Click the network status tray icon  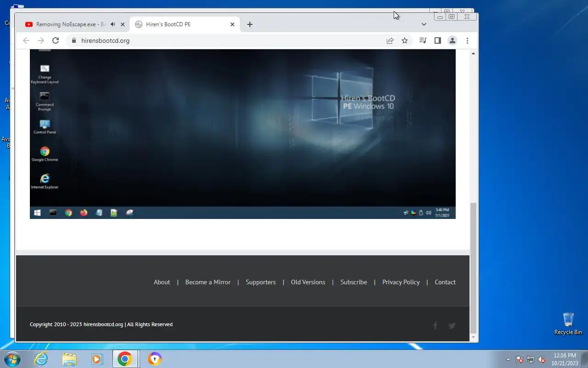tap(531, 359)
